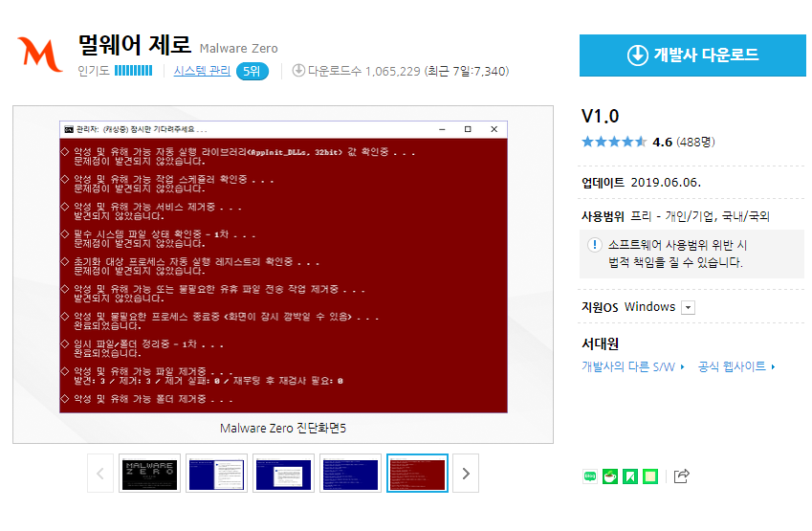Screen dimensions: 812x531
Task: Click the developer name 서대원
Action: tap(601, 344)
